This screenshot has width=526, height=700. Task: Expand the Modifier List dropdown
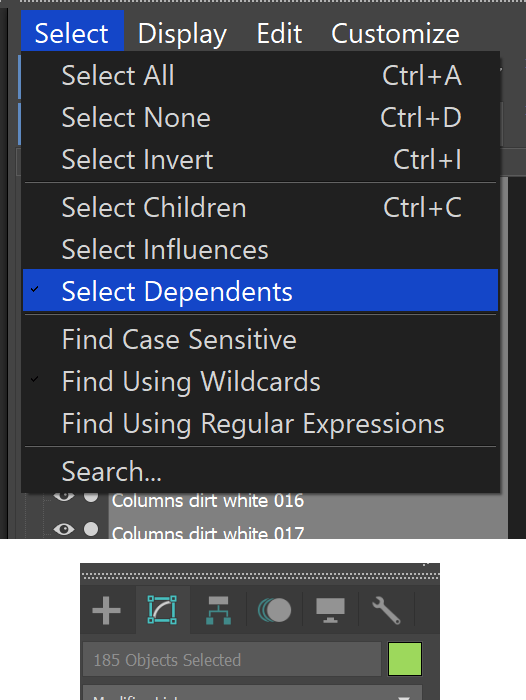coord(253,693)
